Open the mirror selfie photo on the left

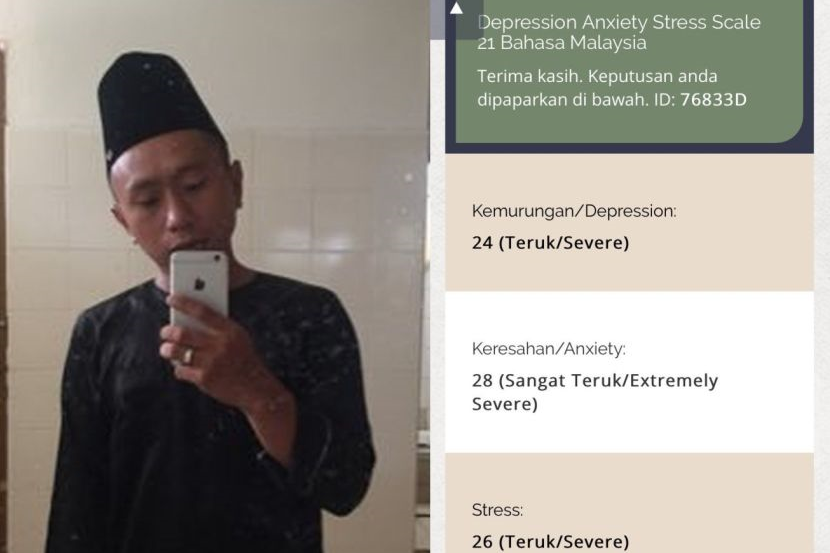pos(214,276)
